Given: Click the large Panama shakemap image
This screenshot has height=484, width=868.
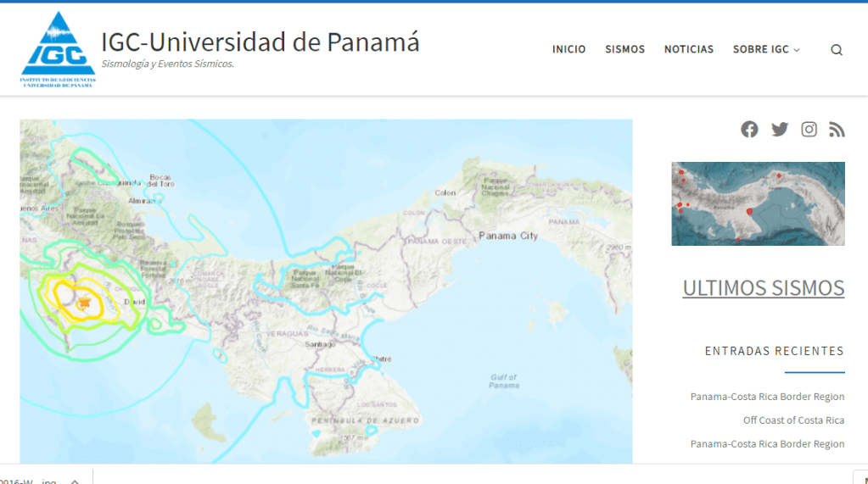Looking at the screenshot, I should tap(326, 292).
